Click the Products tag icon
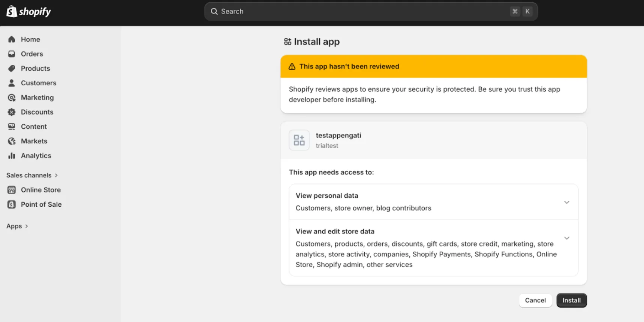 tap(12, 69)
